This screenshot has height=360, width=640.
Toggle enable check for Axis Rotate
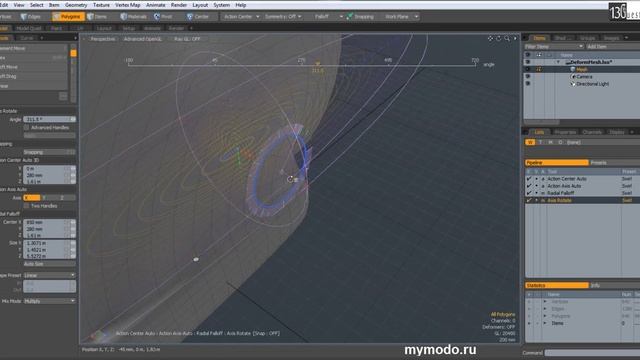tap(529, 200)
